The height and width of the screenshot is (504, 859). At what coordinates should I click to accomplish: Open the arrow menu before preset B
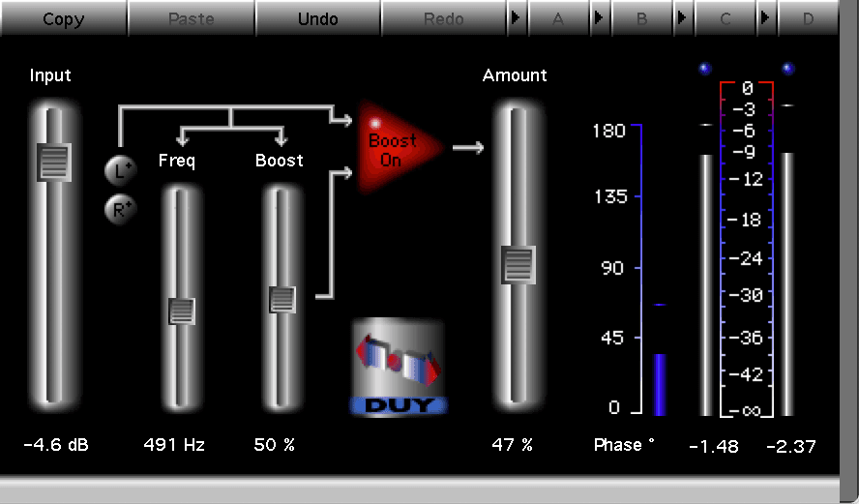600,17
